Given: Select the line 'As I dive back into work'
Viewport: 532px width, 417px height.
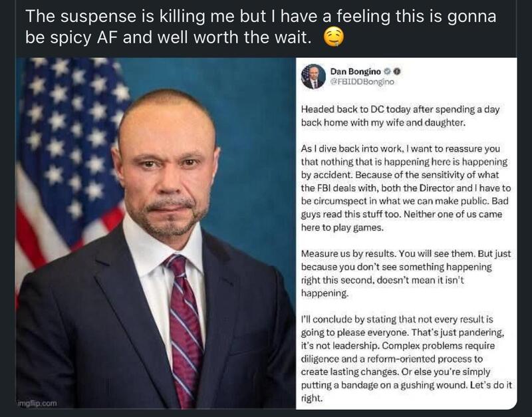Looking at the screenshot, I should pyautogui.click(x=397, y=148).
